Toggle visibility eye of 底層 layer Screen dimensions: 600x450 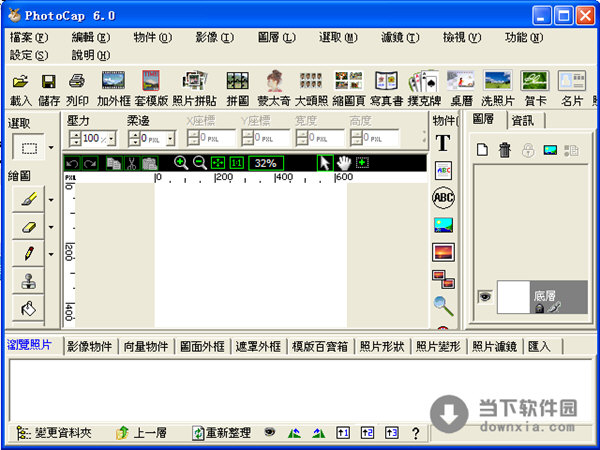485,297
